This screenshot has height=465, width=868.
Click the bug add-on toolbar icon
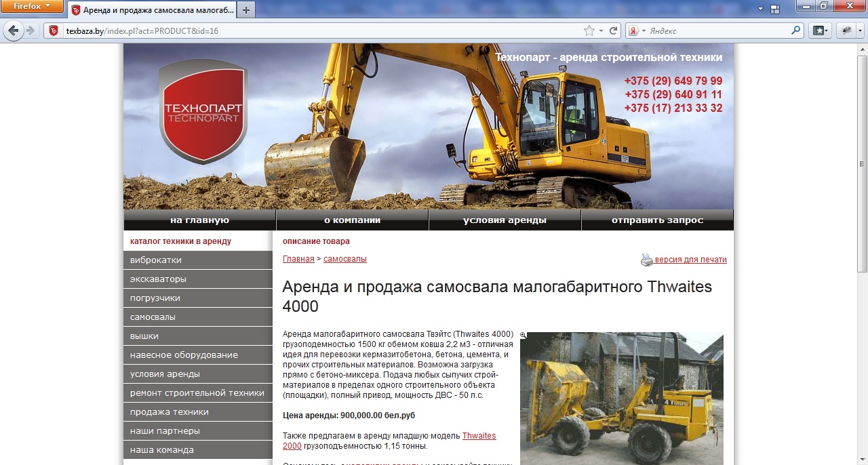846,31
